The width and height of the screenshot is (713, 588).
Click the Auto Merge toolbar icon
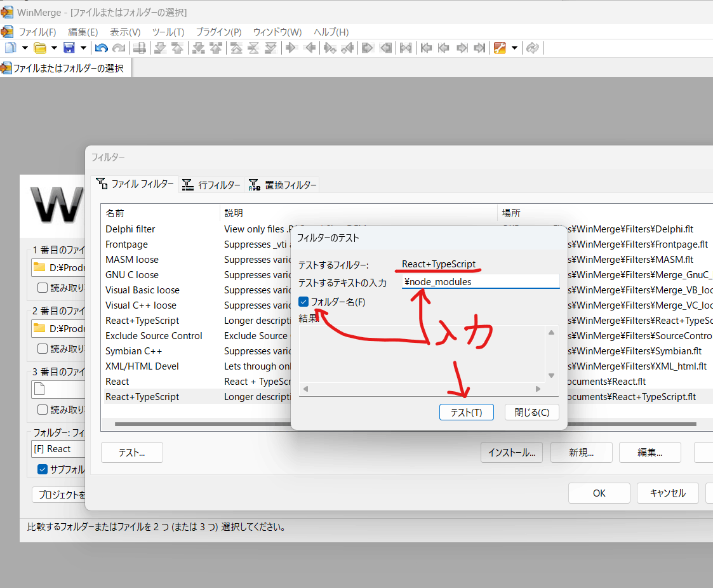point(406,48)
